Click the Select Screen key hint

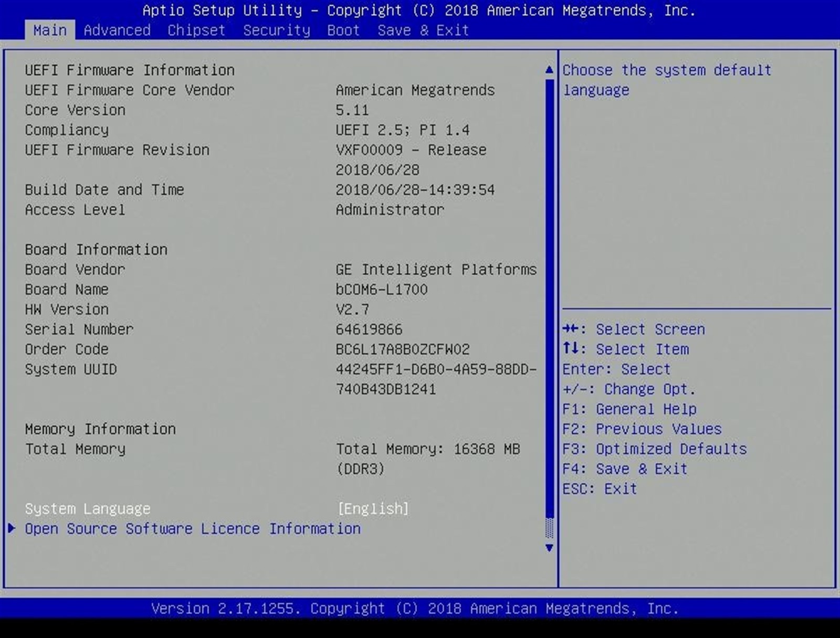pyautogui.click(x=634, y=329)
